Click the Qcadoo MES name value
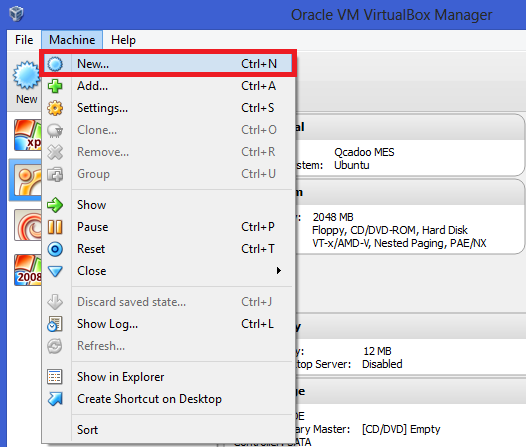 [x=364, y=152]
